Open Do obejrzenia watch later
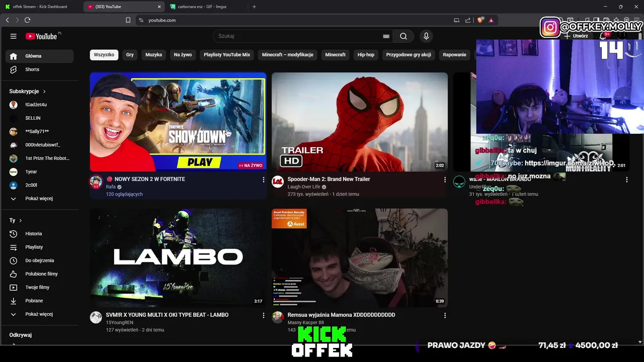This screenshot has width=644, height=362. [39, 260]
